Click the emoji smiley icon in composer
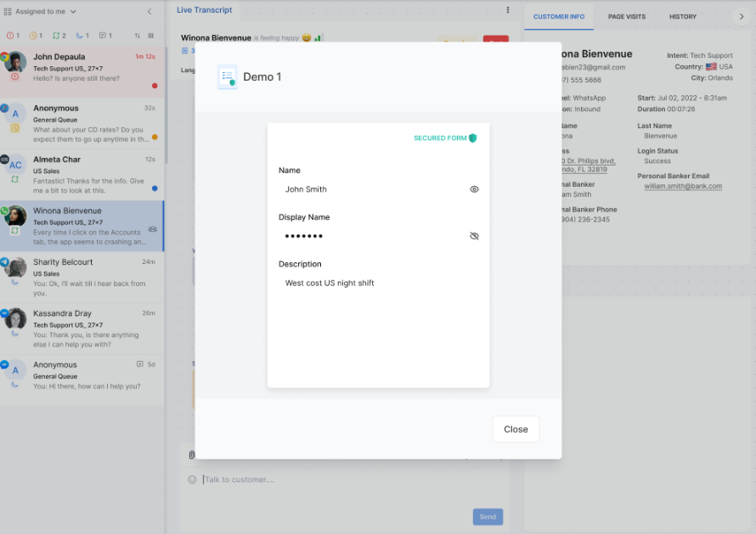The height and width of the screenshot is (534, 756). click(x=192, y=480)
